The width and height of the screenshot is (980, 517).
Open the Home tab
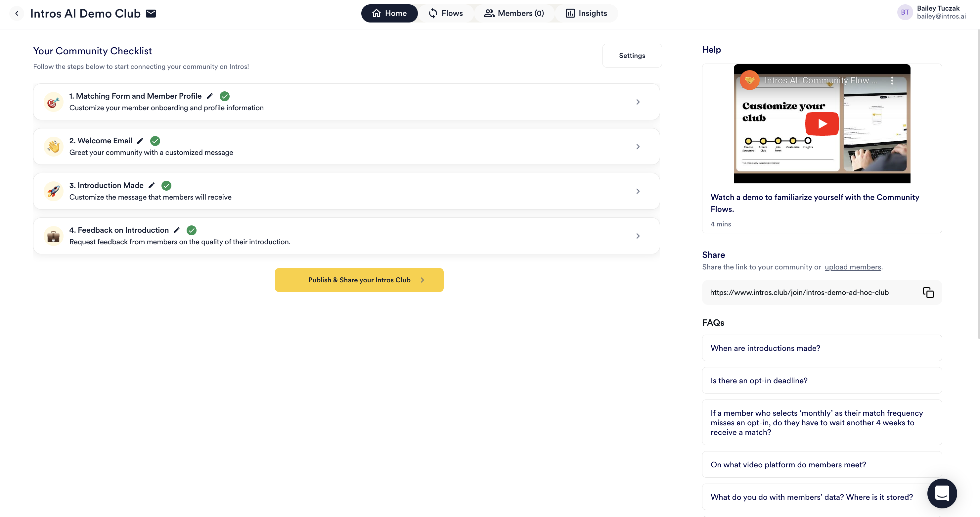[x=389, y=13]
